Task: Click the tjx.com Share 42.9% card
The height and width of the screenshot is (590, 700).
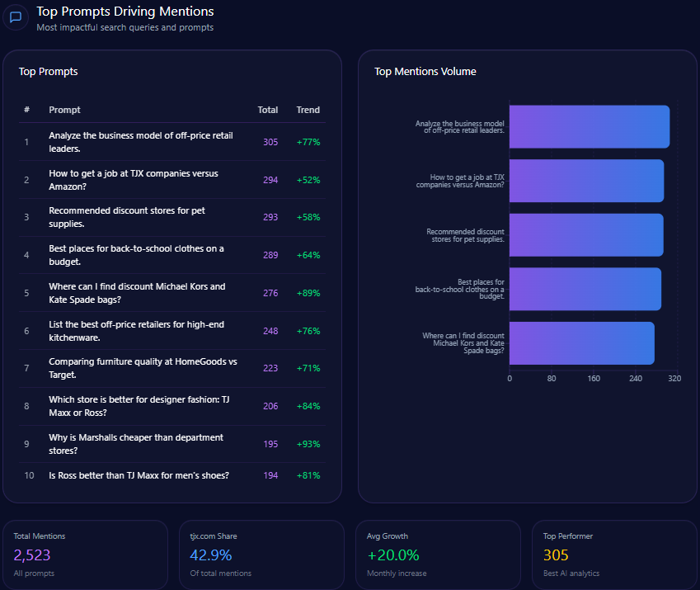Action: point(261,555)
